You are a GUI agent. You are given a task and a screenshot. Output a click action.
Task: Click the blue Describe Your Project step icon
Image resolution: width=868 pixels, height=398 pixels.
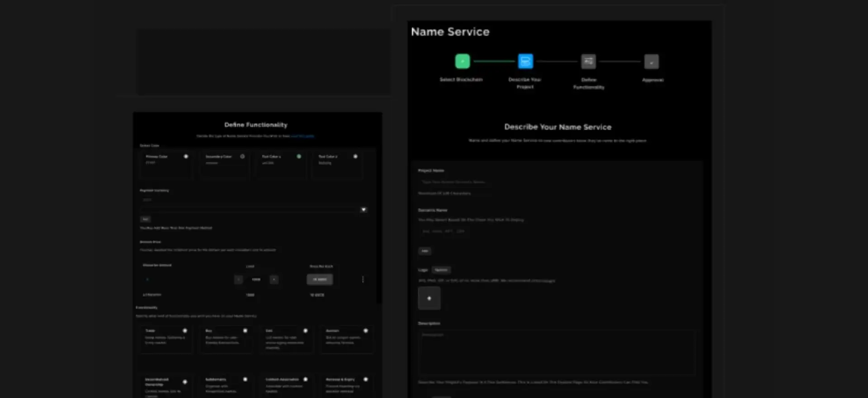click(x=525, y=61)
